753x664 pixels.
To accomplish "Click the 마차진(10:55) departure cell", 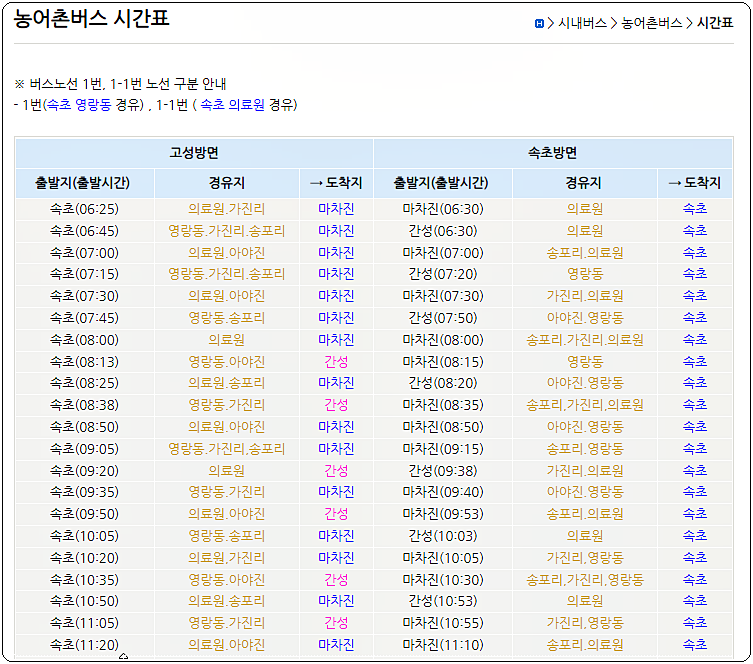I will tap(443, 623).
